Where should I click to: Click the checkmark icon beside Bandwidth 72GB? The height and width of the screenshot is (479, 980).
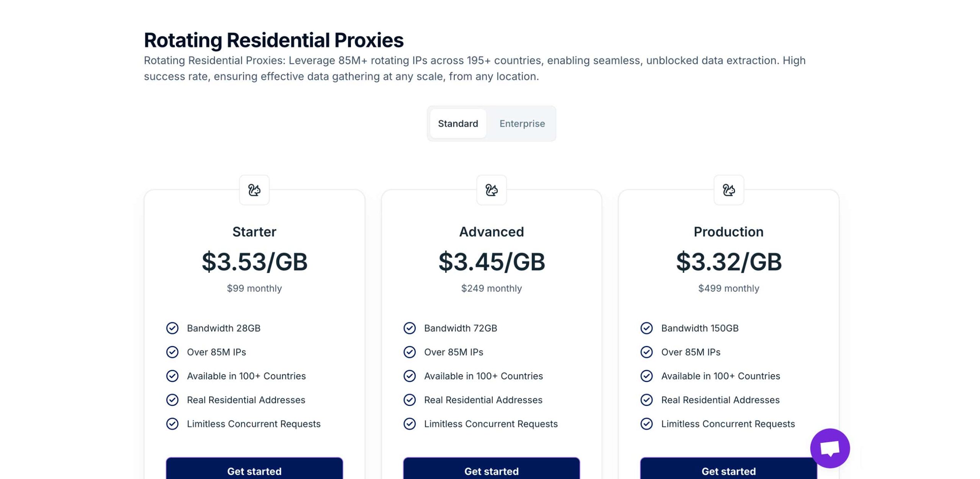(x=410, y=328)
